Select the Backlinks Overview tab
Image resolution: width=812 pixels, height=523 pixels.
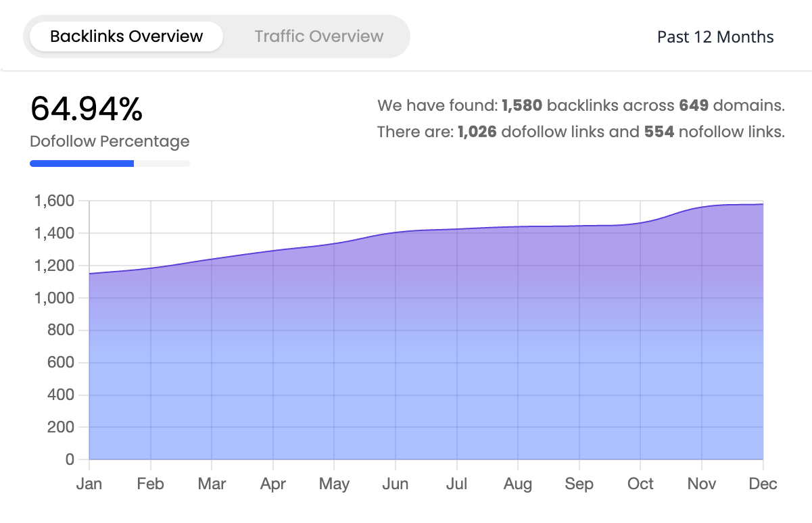pos(126,36)
